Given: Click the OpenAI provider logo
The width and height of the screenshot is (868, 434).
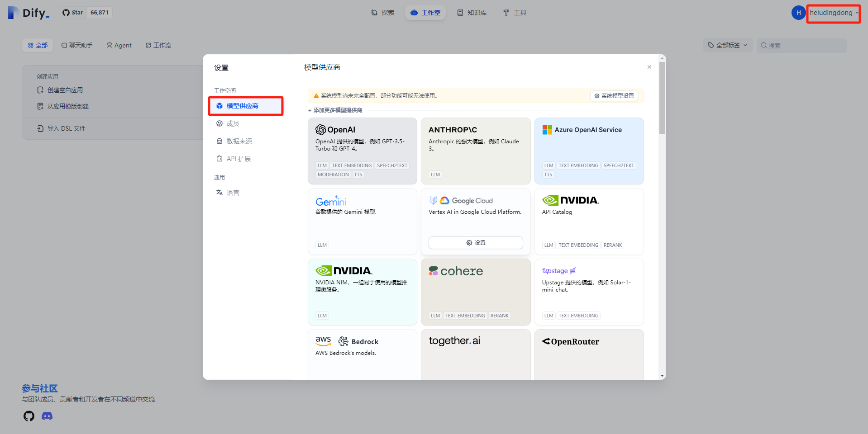Looking at the screenshot, I should point(335,130).
